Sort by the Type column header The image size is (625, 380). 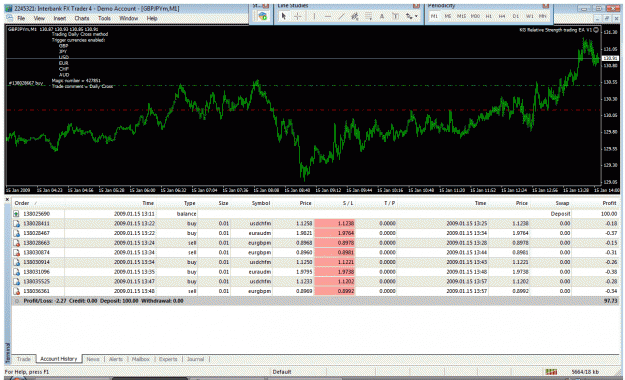(x=189, y=203)
